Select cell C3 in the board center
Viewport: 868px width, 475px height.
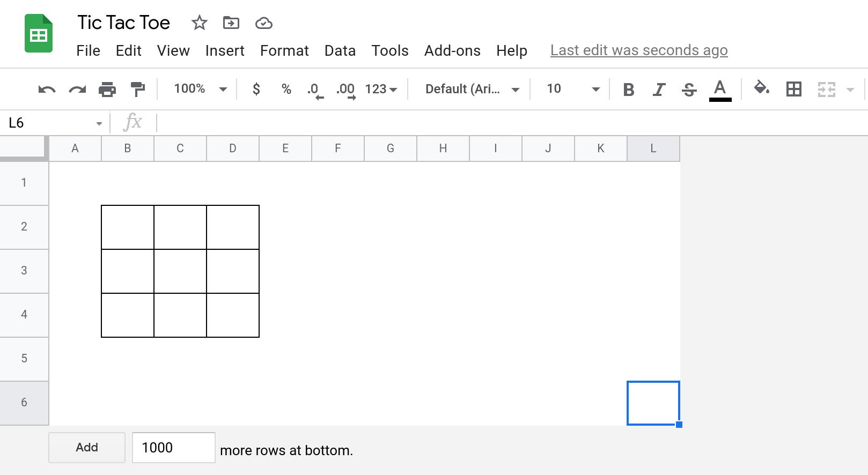tap(180, 271)
